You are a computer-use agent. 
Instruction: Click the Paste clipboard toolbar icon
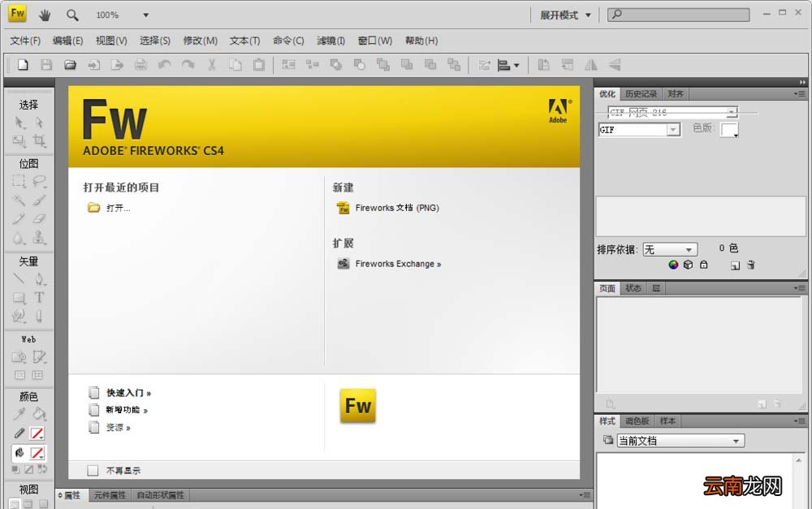coord(259,65)
